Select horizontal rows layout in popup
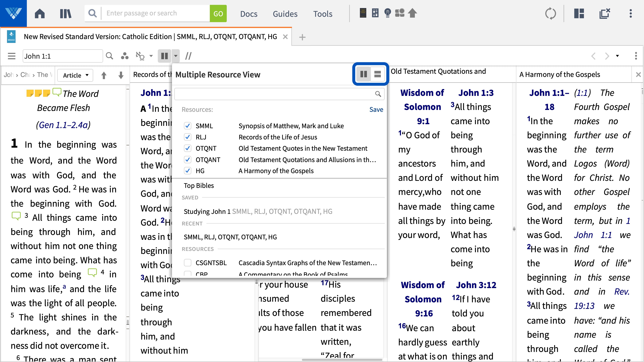 click(x=378, y=74)
